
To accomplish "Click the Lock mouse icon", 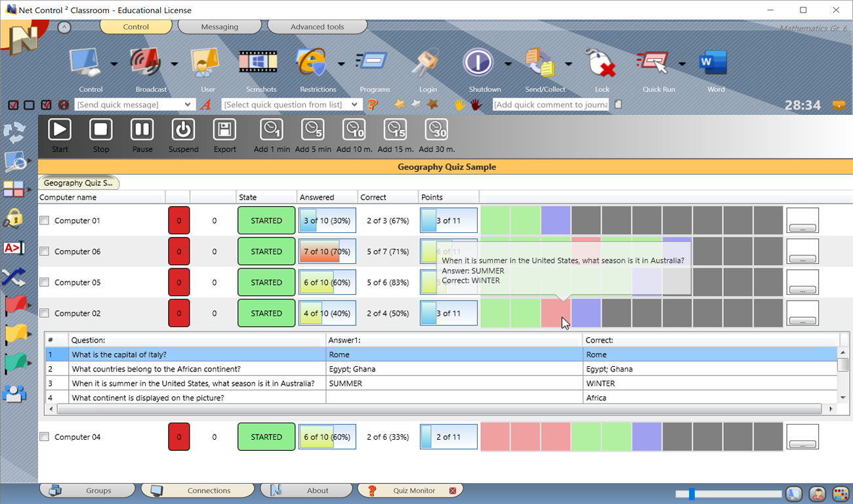I will (x=600, y=64).
